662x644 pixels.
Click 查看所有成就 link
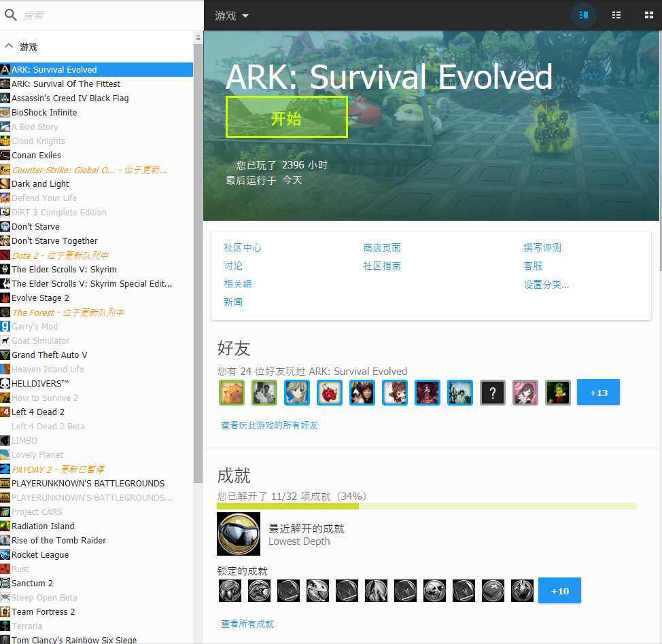coord(247,624)
